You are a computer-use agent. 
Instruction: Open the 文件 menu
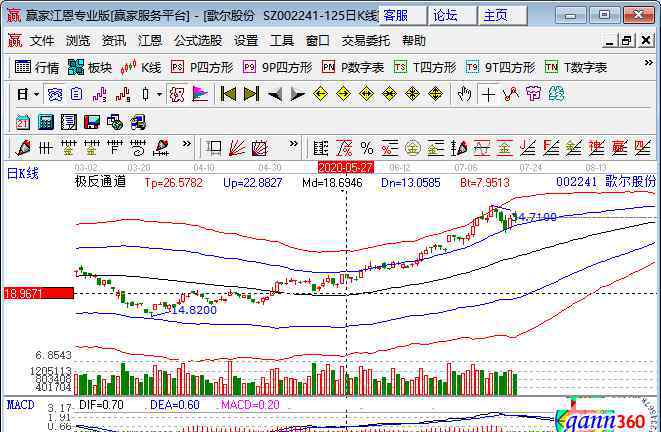tap(41, 40)
